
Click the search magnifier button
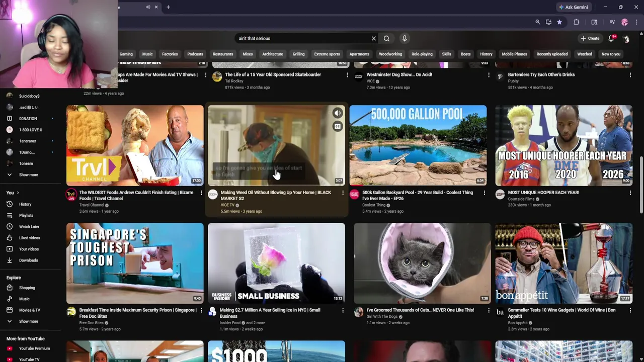[x=386, y=38]
